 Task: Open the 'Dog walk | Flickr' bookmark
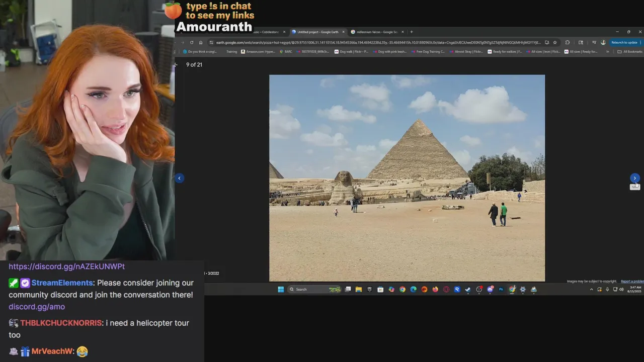[351, 51]
